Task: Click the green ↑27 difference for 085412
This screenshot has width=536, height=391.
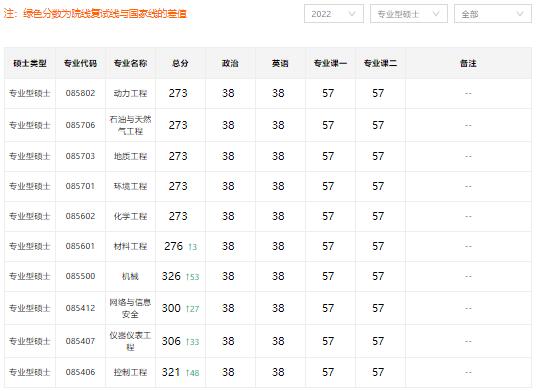Action: [x=192, y=309]
